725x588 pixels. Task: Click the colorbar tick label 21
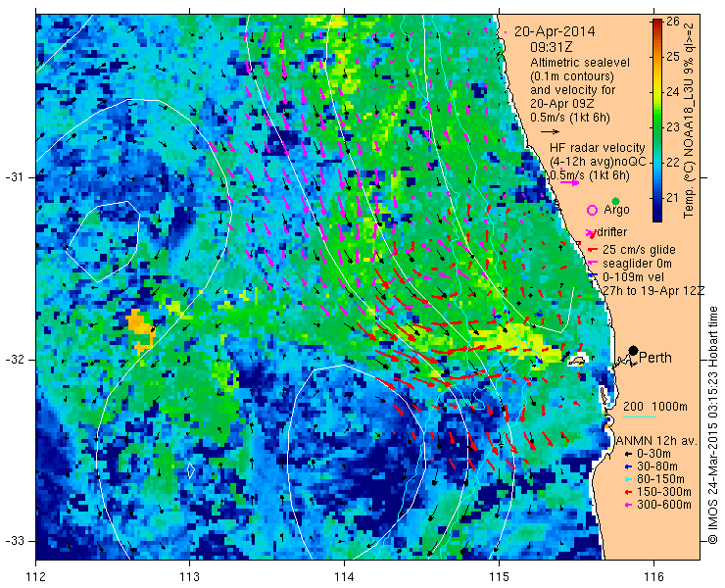673,198
